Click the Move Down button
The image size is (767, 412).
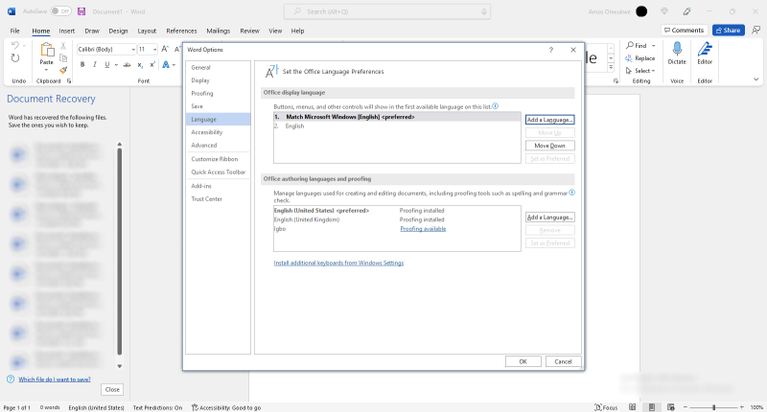click(x=550, y=146)
